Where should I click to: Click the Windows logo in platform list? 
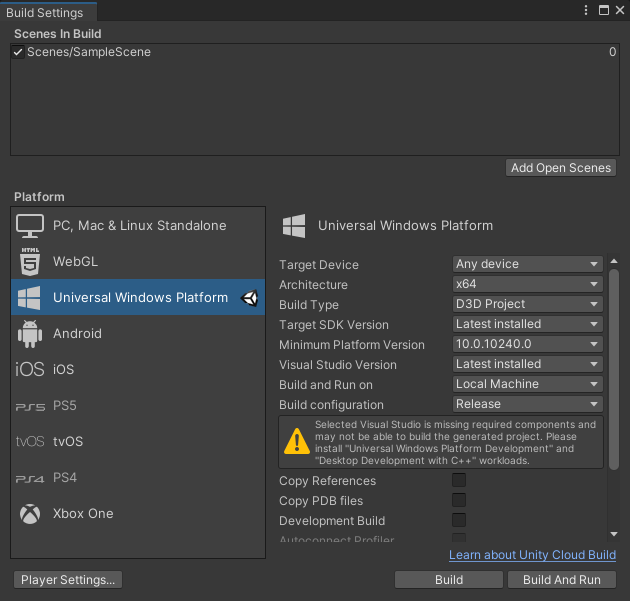pyautogui.click(x=29, y=298)
